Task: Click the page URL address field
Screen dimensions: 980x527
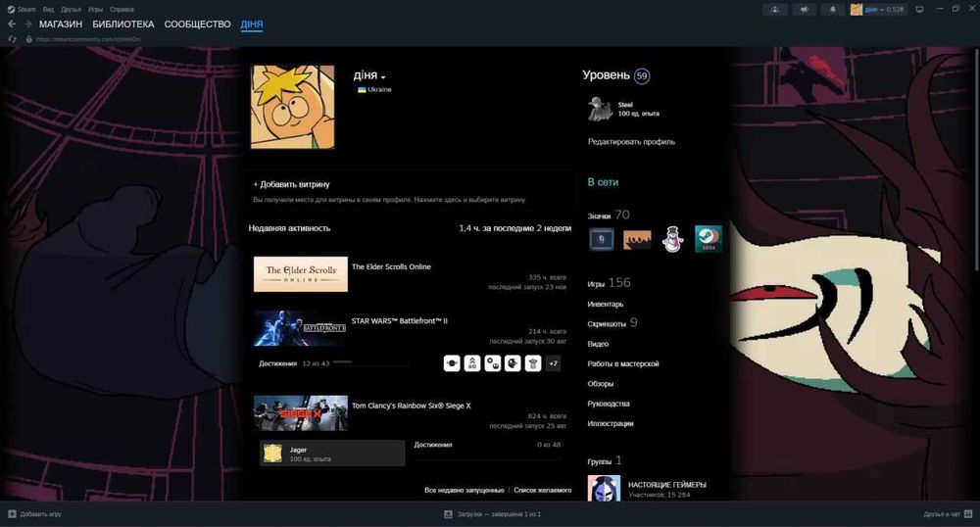Action: click(x=89, y=39)
